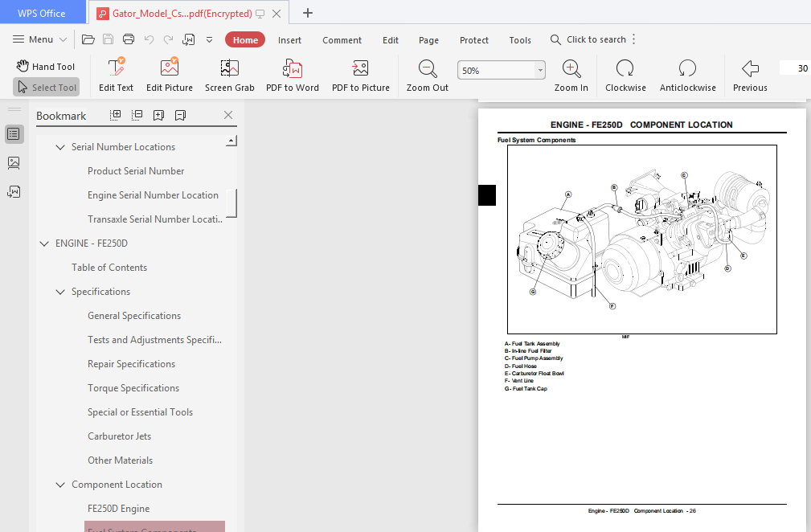Open the Tools tab
Viewport: 811px width, 532px height.
pyautogui.click(x=520, y=40)
